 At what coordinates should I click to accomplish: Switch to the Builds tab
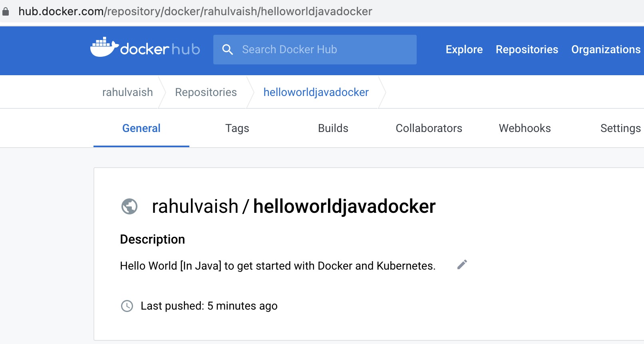[333, 128]
